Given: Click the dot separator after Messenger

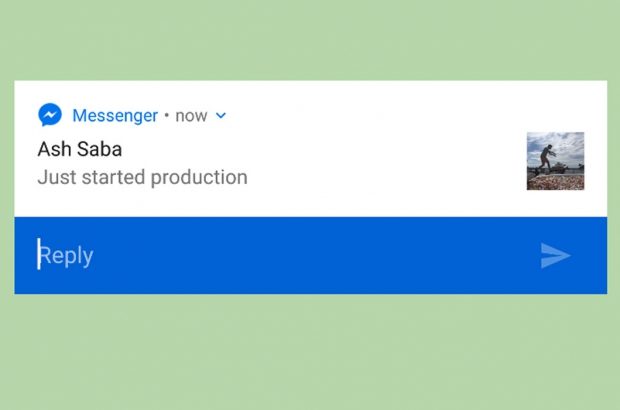Looking at the screenshot, I should (167, 116).
